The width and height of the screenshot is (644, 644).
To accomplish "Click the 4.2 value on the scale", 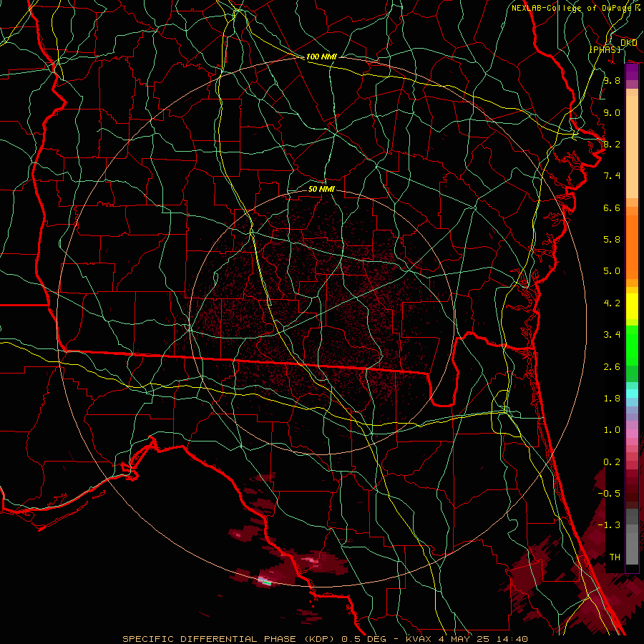I will (x=612, y=303).
